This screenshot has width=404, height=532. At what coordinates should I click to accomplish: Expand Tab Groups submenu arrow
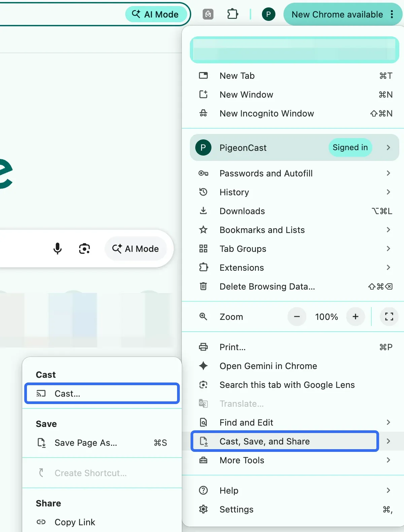click(x=389, y=248)
